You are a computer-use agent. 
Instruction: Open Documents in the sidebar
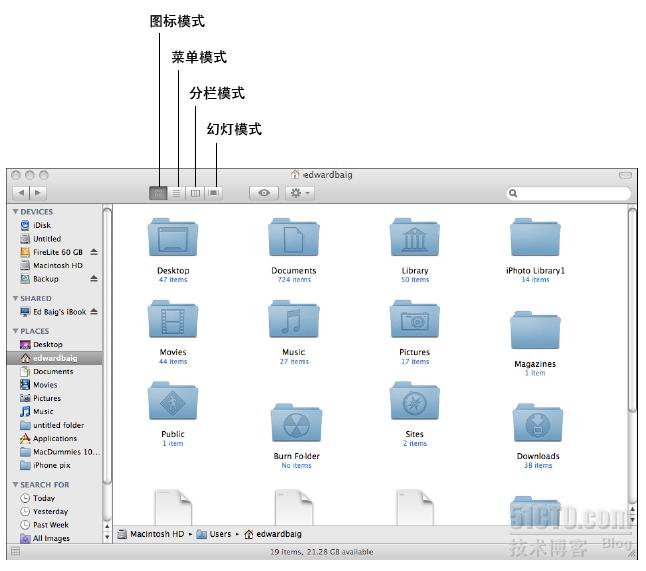[x=54, y=372]
